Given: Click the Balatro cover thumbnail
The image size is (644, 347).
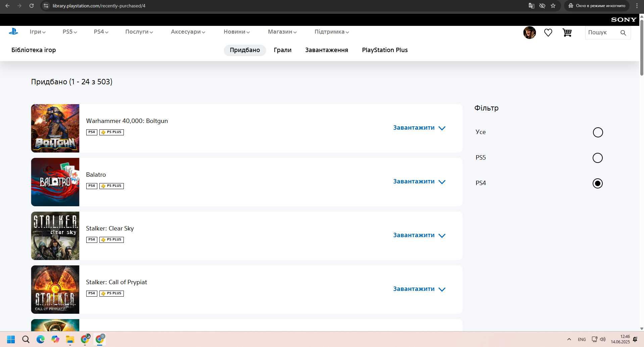Looking at the screenshot, I should [55, 182].
